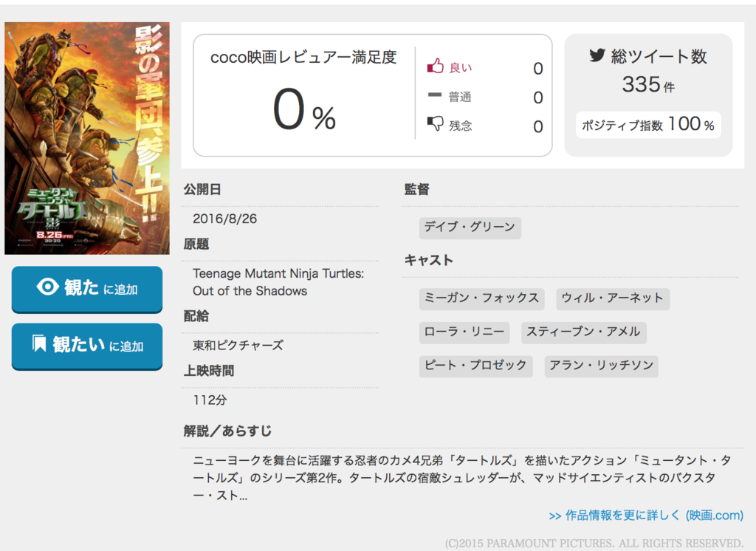Image resolution: width=756 pixels, height=551 pixels.
Task: Click the coco映画レビュアー満足度 heading
Action: click(x=303, y=58)
